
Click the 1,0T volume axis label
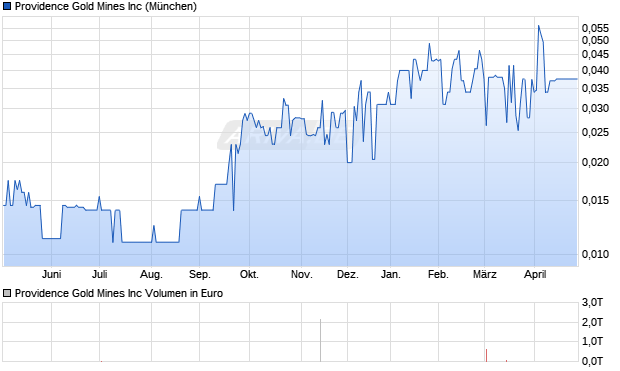[x=592, y=341]
